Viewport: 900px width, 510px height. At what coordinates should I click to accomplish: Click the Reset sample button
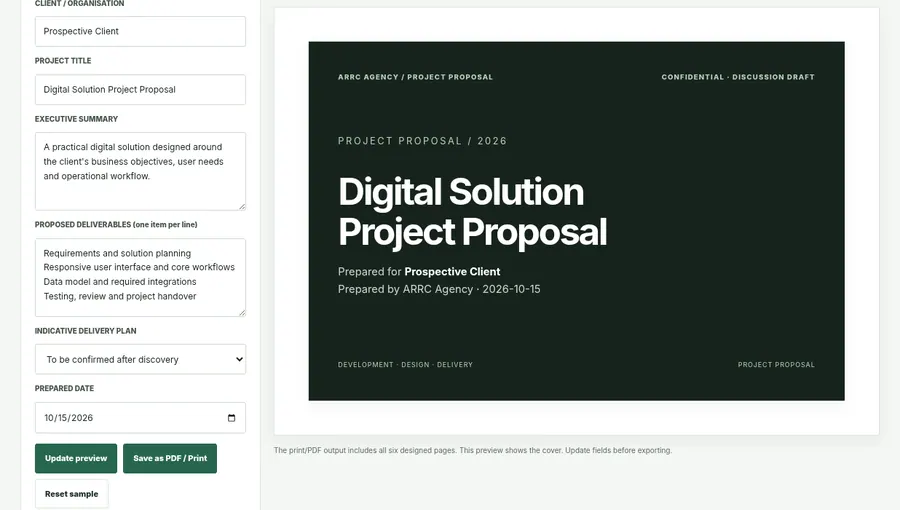71,494
